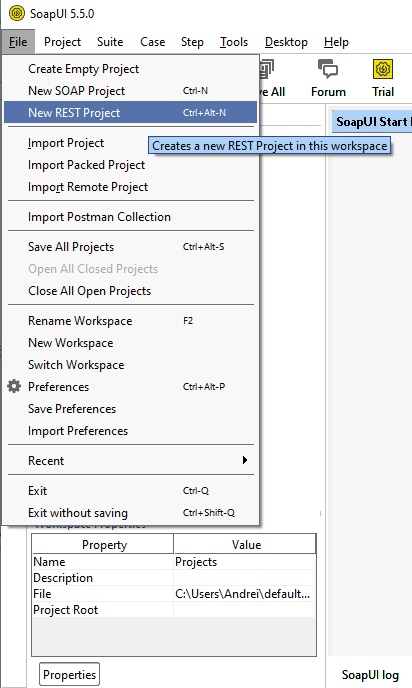Open Preferences from File menu
This screenshot has width=412, height=688.
pyautogui.click(x=130, y=387)
